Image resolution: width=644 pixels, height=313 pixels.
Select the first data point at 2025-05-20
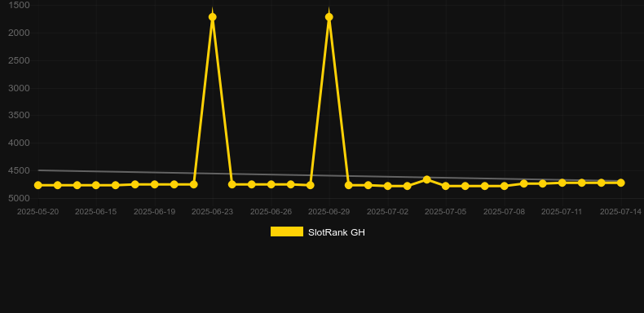click(x=37, y=185)
